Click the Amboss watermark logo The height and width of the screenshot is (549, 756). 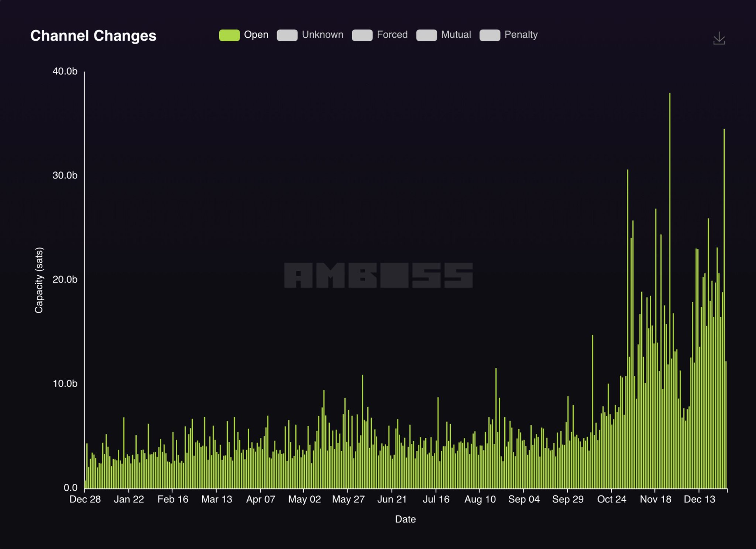(x=378, y=275)
